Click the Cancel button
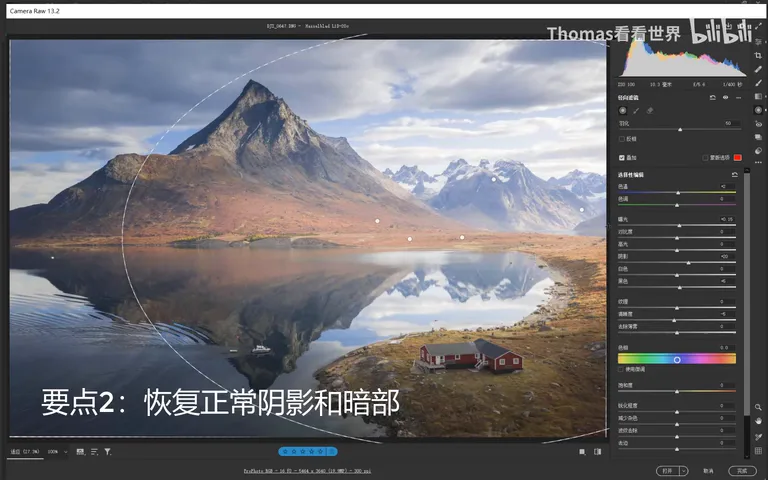Screen dimensions: 768x480 (x=708, y=471)
